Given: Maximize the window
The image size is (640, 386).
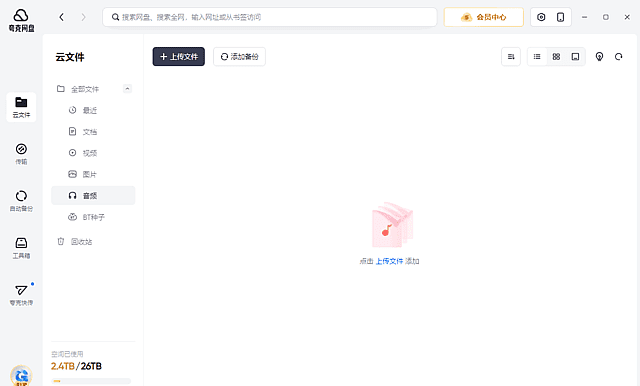Looking at the screenshot, I should pos(606,17).
